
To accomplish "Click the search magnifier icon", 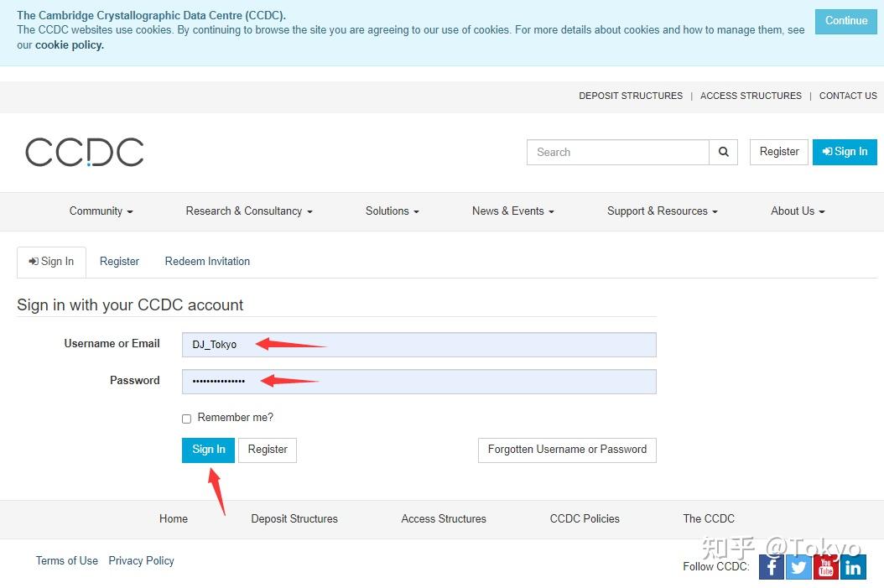I will tap(723, 152).
